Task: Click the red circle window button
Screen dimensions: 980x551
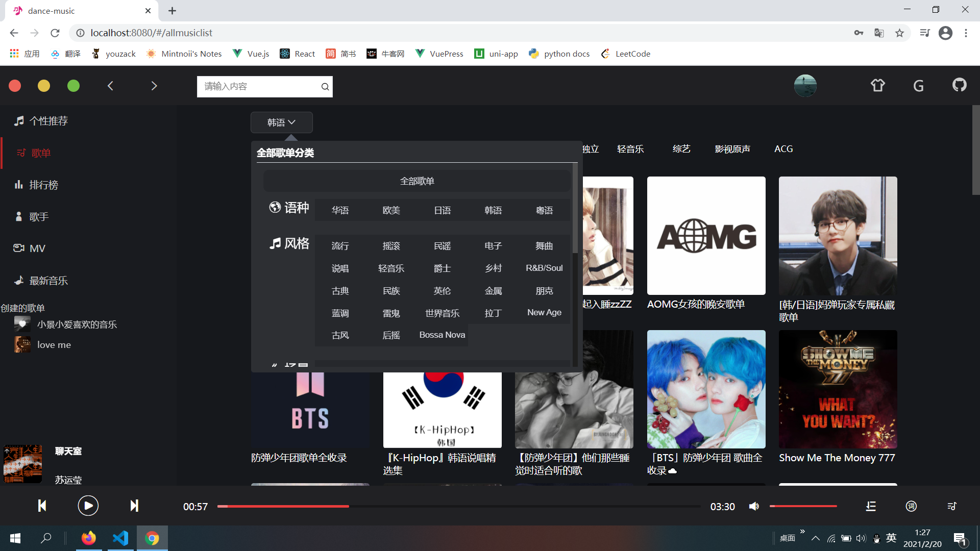Action: [x=15, y=86]
